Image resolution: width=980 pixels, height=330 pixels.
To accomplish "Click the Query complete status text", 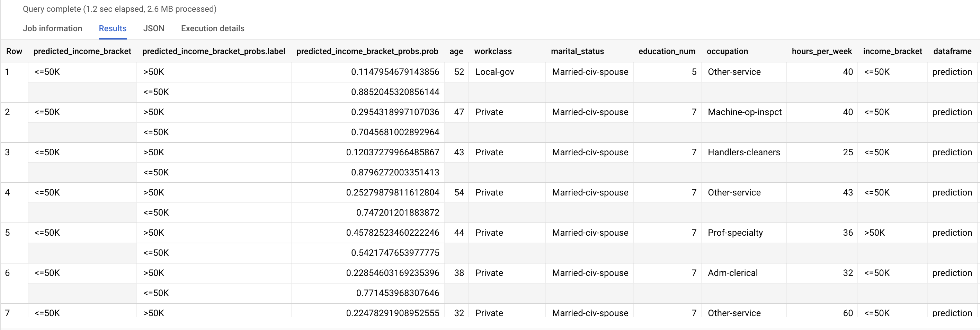I will [119, 9].
